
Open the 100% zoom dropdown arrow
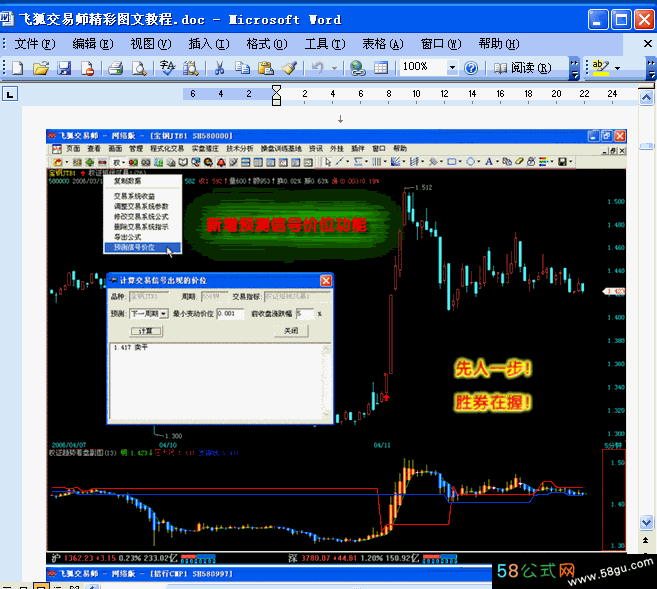(452, 67)
